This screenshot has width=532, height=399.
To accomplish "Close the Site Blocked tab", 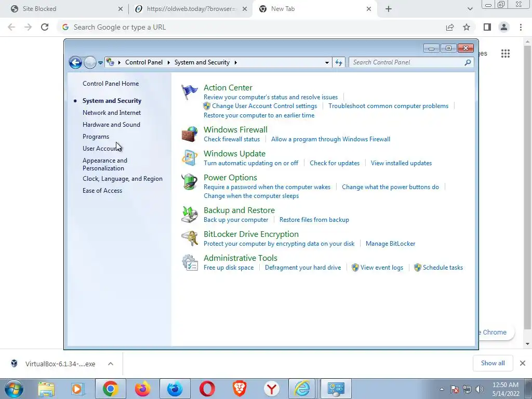I will click(x=121, y=9).
